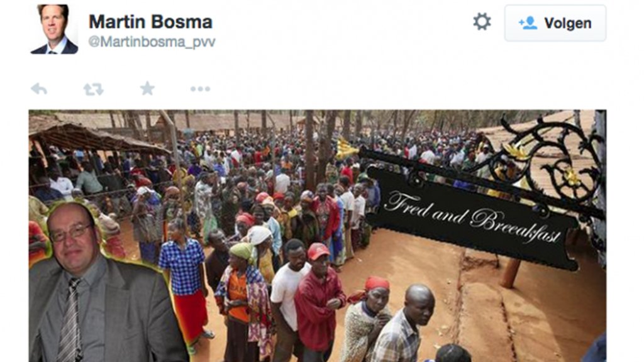Click the reply arrow icon
The height and width of the screenshot is (362, 644).
(x=39, y=89)
